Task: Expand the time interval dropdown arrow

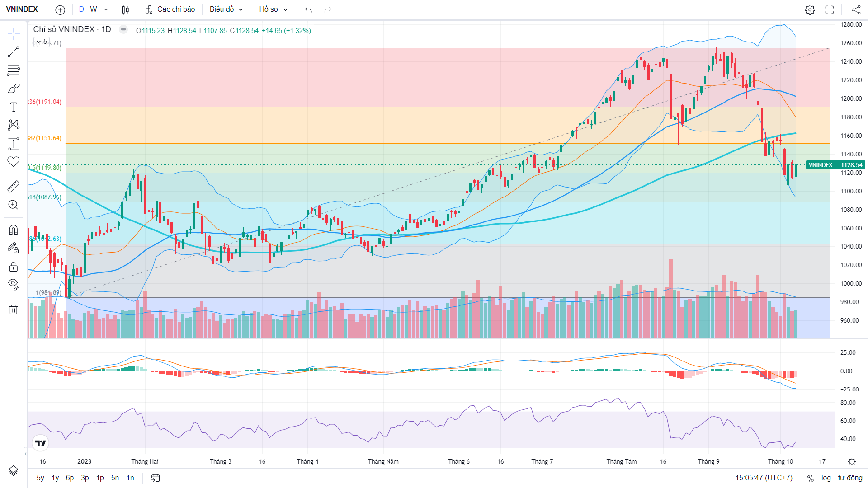Action: [106, 9]
